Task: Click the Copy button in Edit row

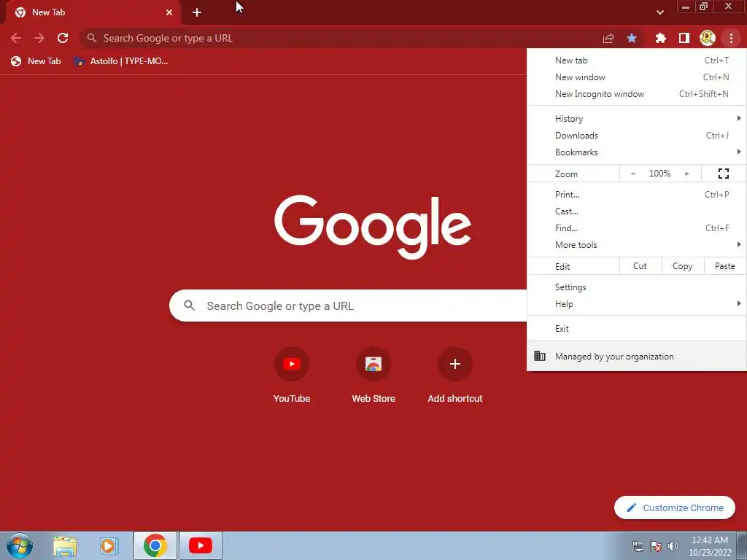Action: pos(682,266)
